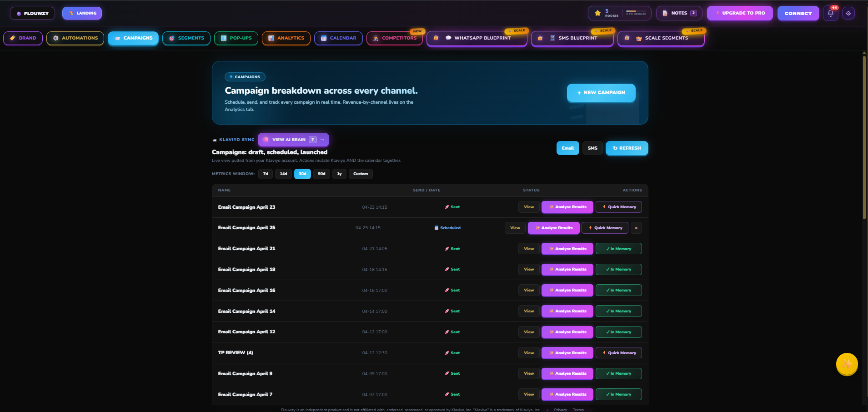Open the Calendar tab
The height and width of the screenshot is (412, 868).
tap(338, 38)
